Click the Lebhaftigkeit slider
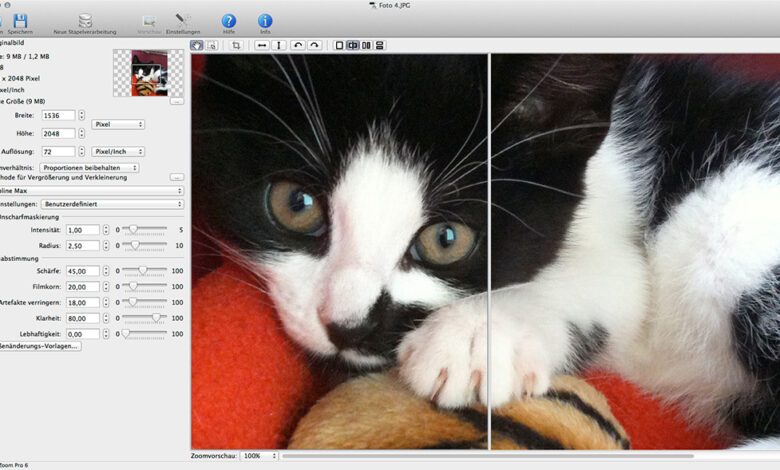This screenshot has height=470, width=780. point(144,334)
